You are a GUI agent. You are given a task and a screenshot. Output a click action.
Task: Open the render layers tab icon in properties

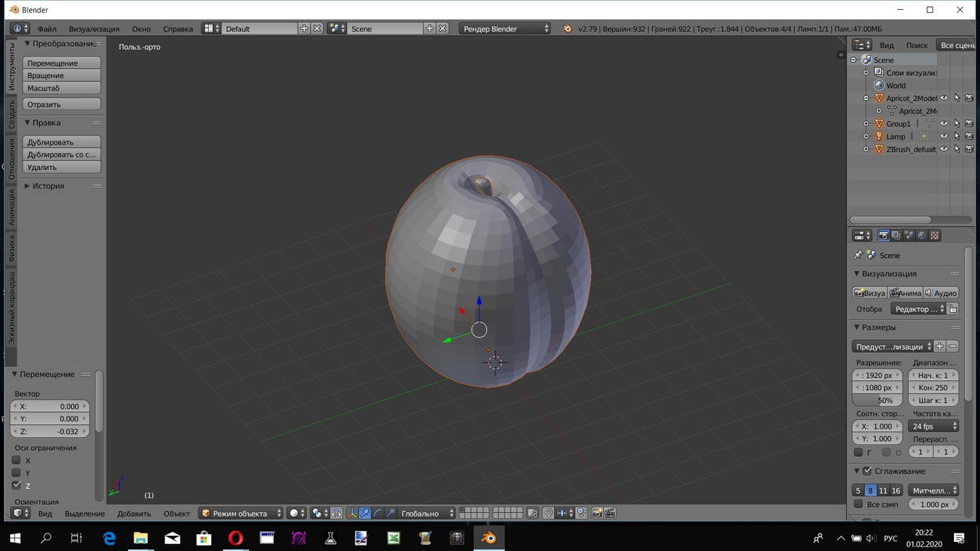click(x=896, y=236)
